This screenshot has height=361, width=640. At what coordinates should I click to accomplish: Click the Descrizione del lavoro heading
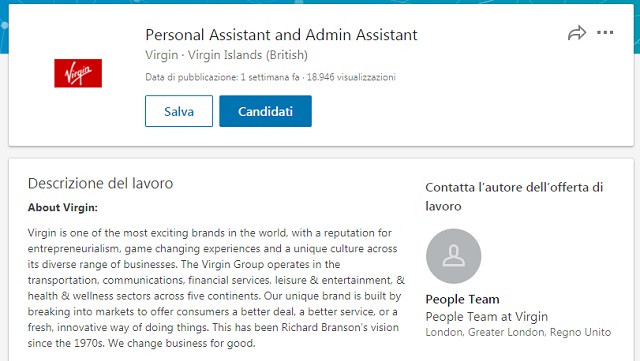(100, 183)
